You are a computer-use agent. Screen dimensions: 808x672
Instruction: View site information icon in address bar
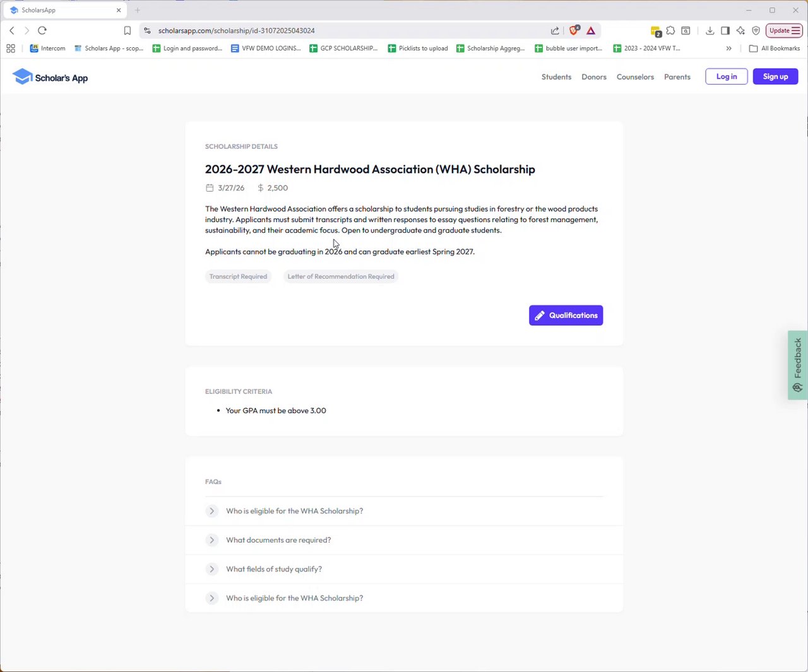tap(147, 30)
